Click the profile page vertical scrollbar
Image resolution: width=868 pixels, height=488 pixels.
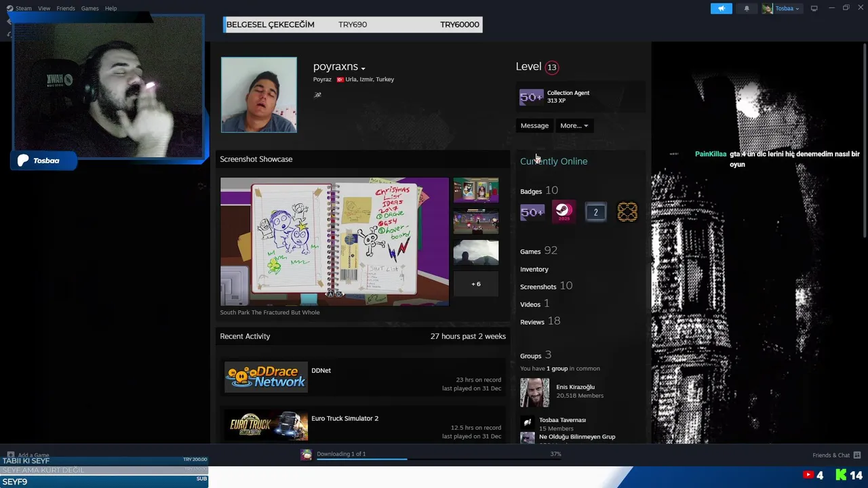point(865,140)
